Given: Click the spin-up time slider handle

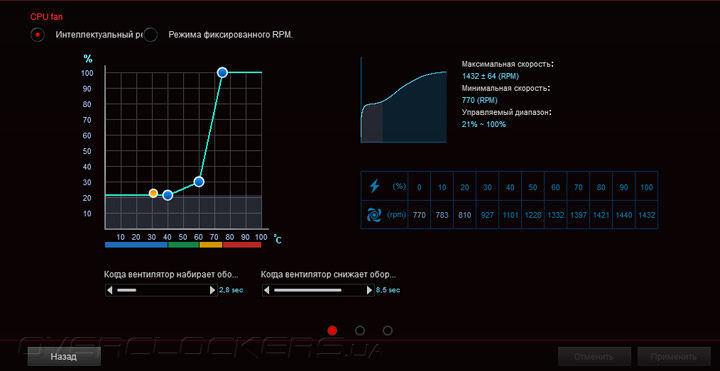Looking at the screenshot, I should pyautogui.click(x=126, y=290).
